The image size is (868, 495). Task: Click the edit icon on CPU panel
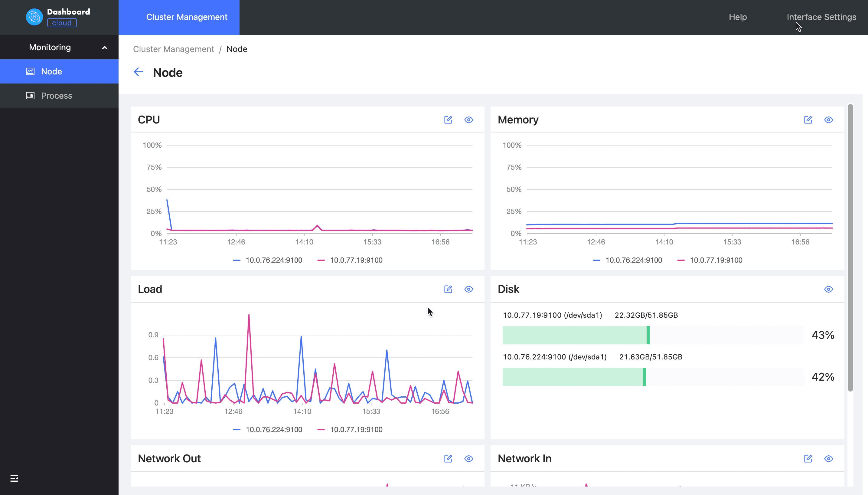pos(449,120)
